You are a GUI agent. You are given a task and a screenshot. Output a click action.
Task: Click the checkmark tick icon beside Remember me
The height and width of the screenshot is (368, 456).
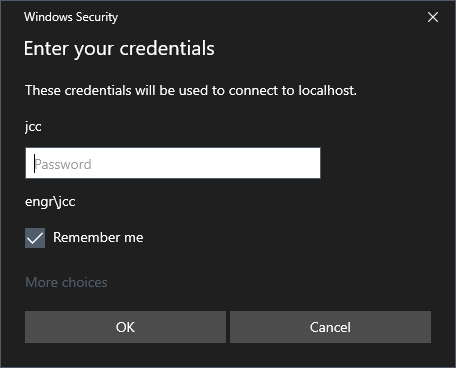pos(35,238)
